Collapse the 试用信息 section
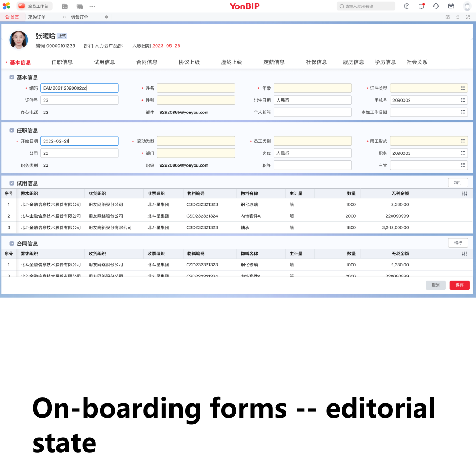 point(11,183)
